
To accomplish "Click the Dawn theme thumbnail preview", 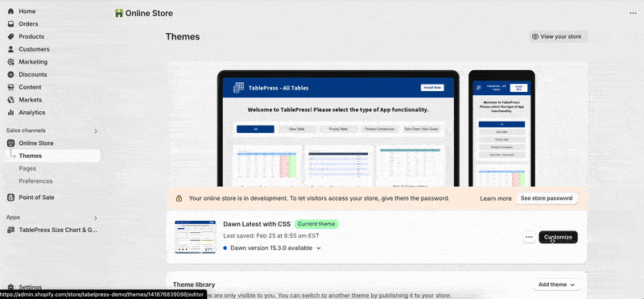I will tap(196, 237).
